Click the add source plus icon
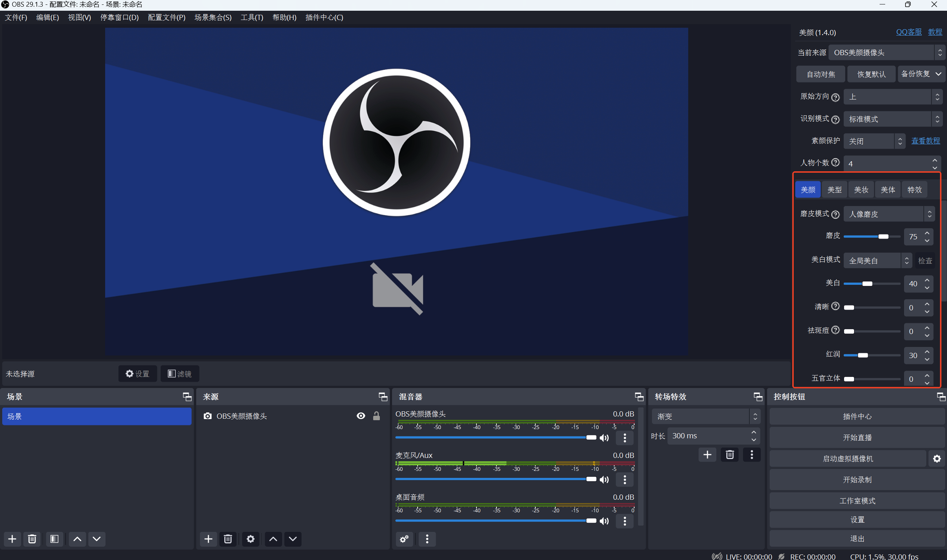 point(208,539)
